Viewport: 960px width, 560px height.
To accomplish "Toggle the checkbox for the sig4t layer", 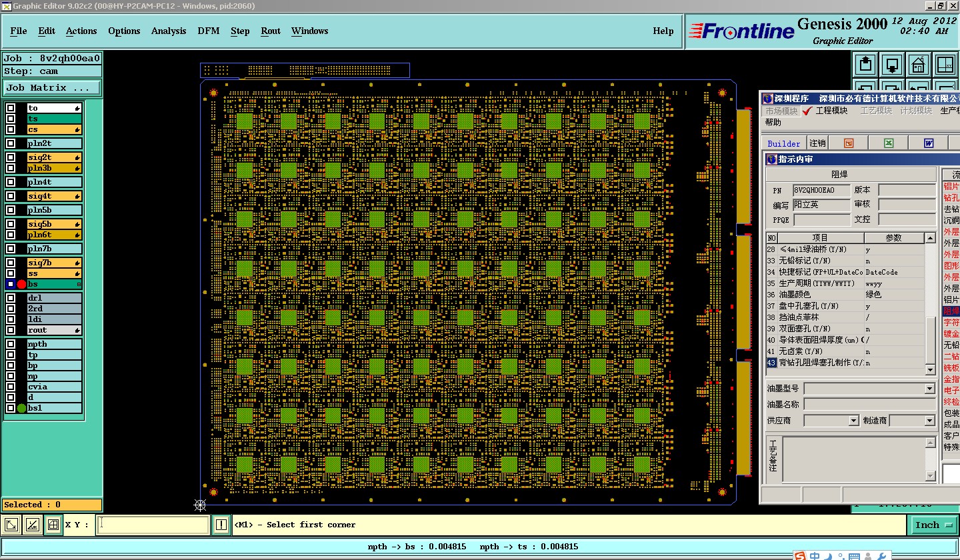I will [11, 196].
